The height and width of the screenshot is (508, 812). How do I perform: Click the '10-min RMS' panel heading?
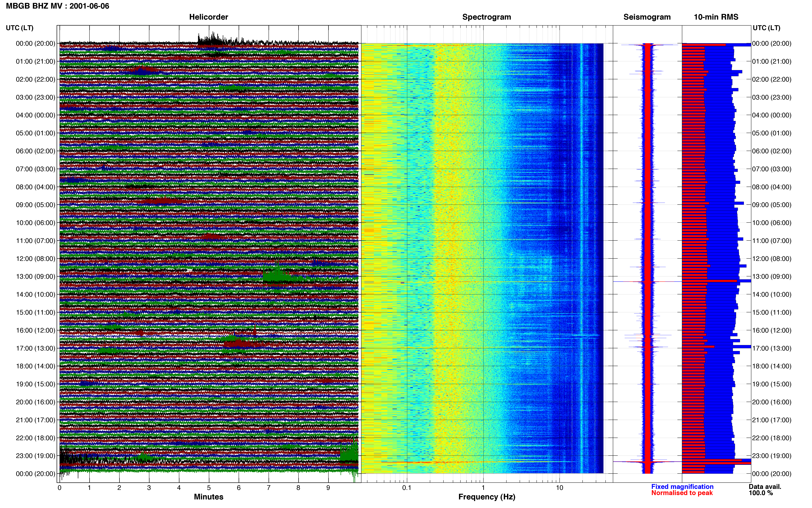pos(716,17)
